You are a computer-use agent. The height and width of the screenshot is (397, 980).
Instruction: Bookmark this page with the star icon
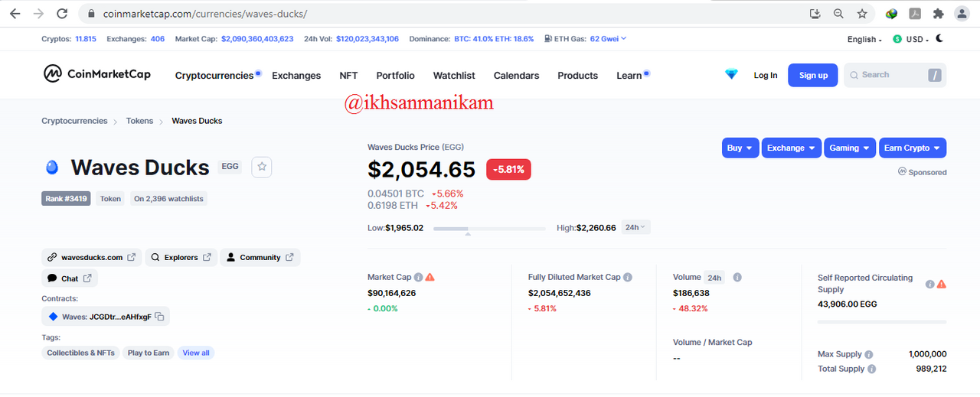pyautogui.click(x=862, y=14)
